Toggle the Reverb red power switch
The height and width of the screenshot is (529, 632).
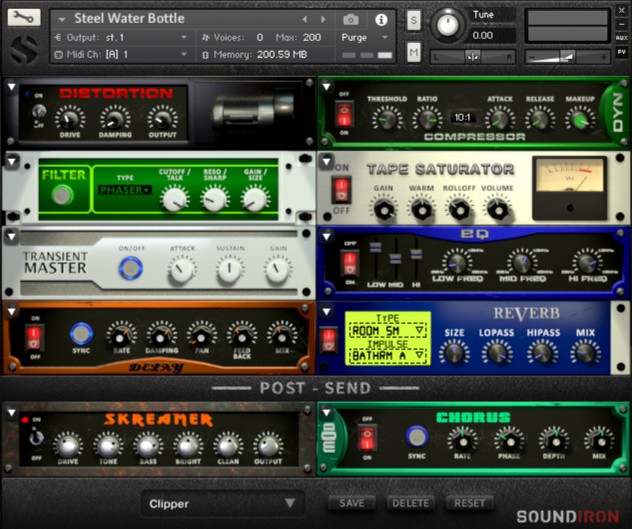click(x=327, y=339)
